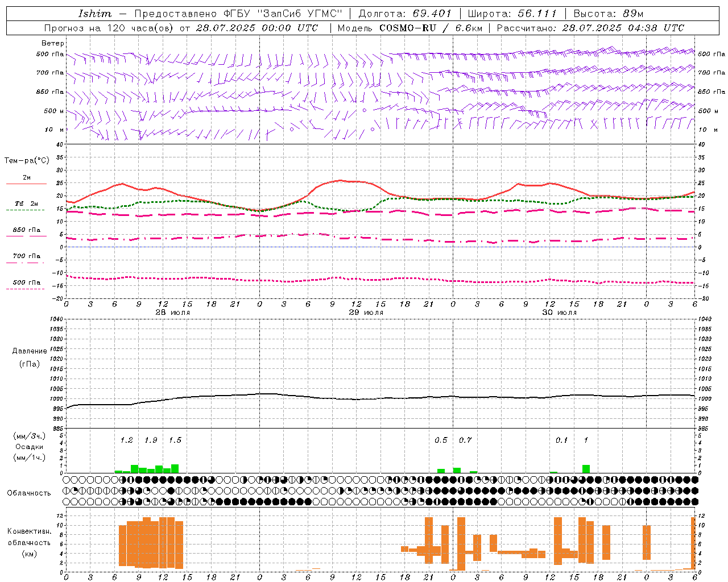This screenshot has width=728, height=582.
Task: Click the "28 июля" date label
Action: [172, 313]
